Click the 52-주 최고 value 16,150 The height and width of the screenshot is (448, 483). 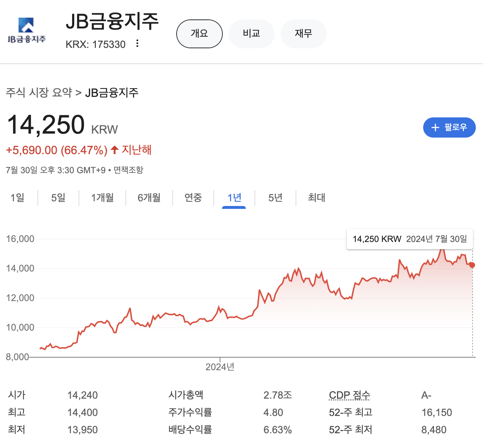tap(437, 413)
